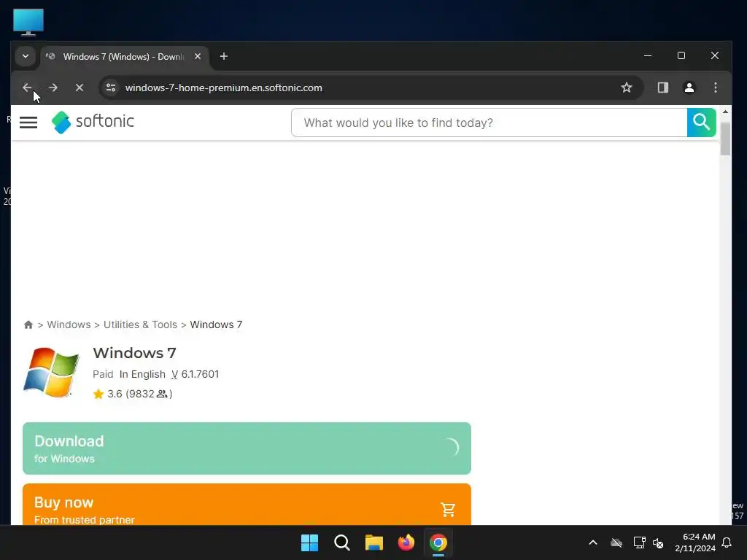Show hidden system tray icons
This screenshot has height=560, width=747.
(x=593, y=542)
